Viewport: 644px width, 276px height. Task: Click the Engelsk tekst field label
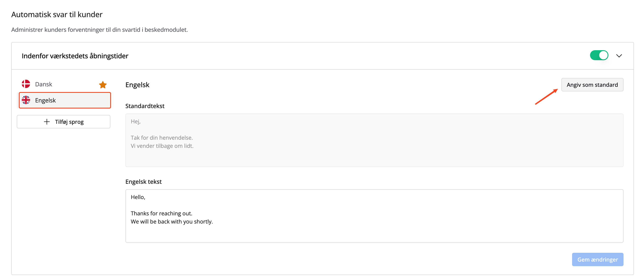tap(143, 181)
